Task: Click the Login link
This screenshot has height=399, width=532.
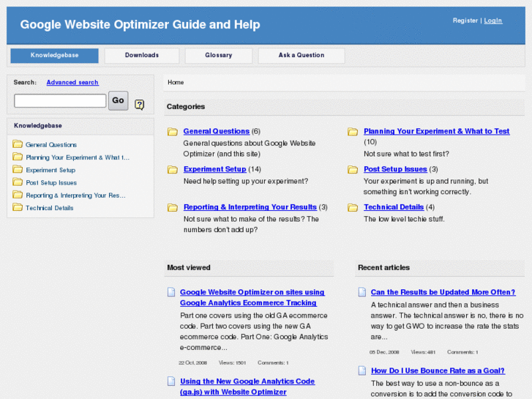Action: [493, 20]
